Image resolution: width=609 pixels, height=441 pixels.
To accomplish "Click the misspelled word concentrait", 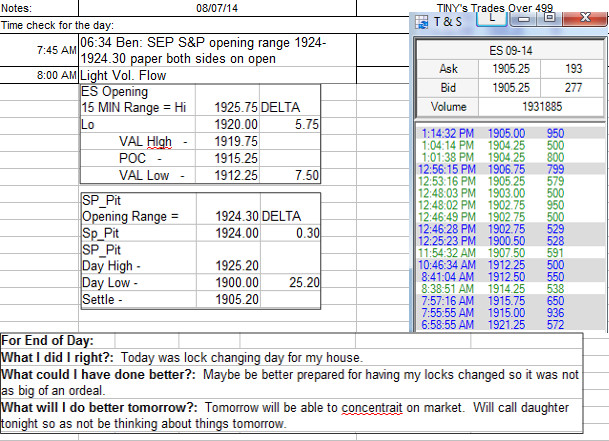I will [x=372, y=408].
